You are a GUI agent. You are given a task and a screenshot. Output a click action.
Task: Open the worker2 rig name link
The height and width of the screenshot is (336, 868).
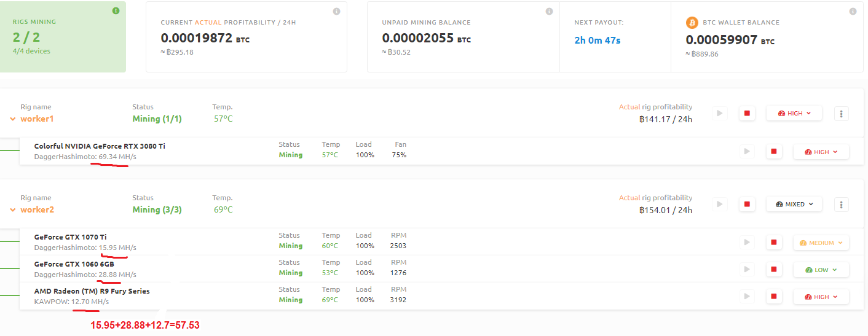pos(37,209)
